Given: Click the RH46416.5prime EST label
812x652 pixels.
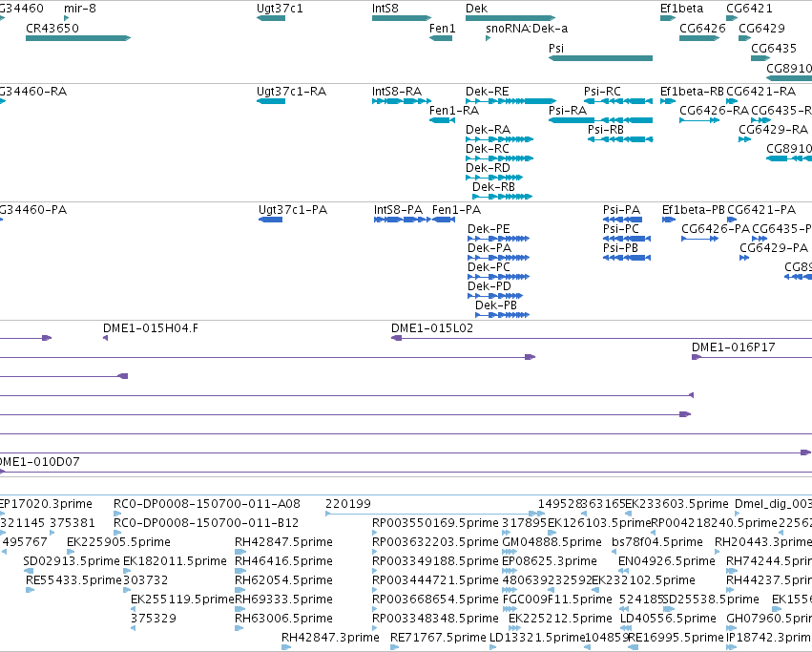Looking at the screenshot, I should pos(283,561).
